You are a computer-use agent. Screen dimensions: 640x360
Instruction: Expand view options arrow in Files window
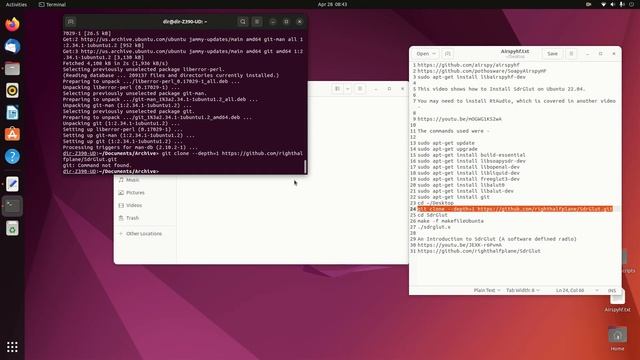pos(348,89)
